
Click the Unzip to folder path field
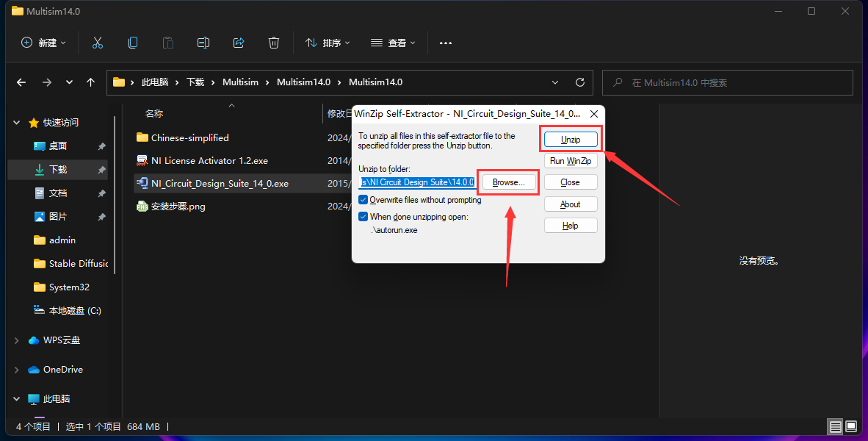pos(417,182)
